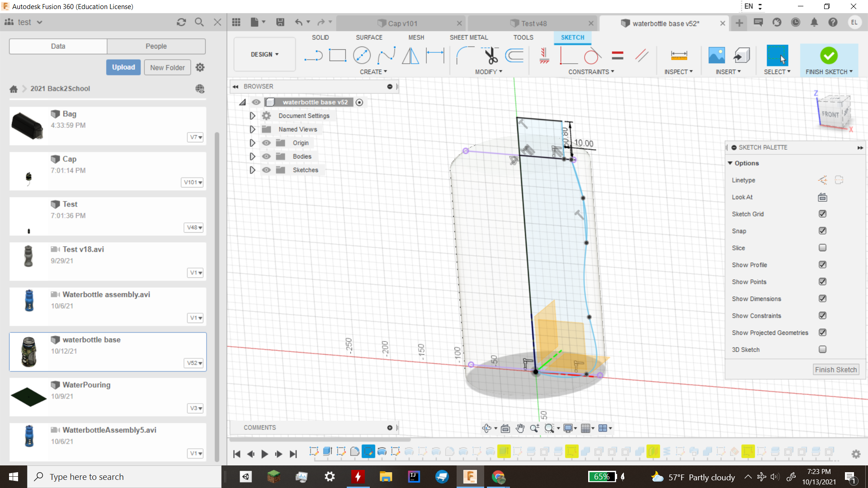Toggle visibility of the Origin folder

266,142
